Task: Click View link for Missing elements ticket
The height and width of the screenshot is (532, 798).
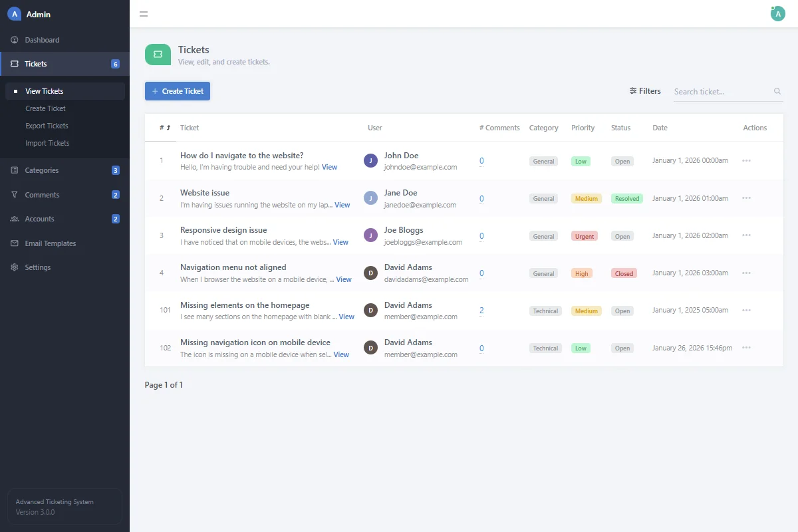Action: [x=346, y=317]
